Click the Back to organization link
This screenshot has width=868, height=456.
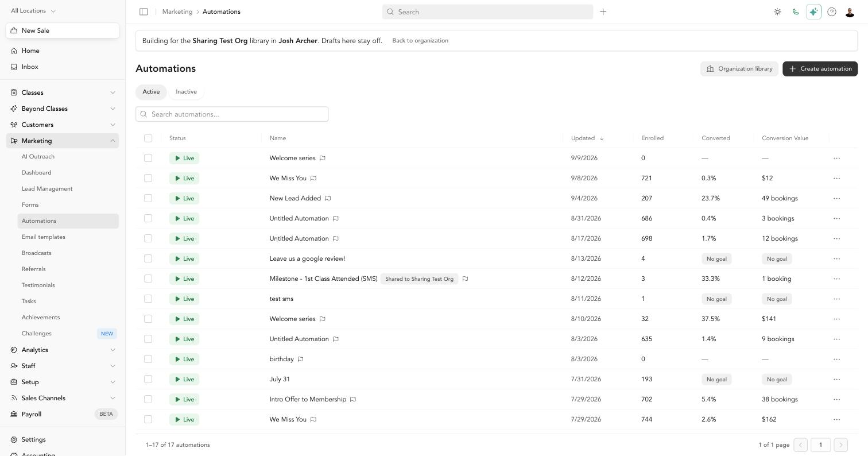tap(420, 41)
